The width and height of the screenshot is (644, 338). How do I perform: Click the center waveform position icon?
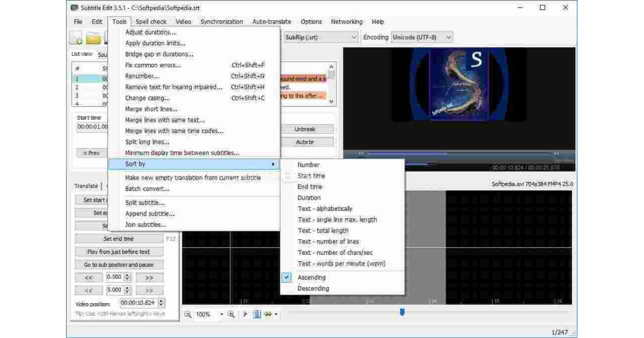(x=257, y=314)
